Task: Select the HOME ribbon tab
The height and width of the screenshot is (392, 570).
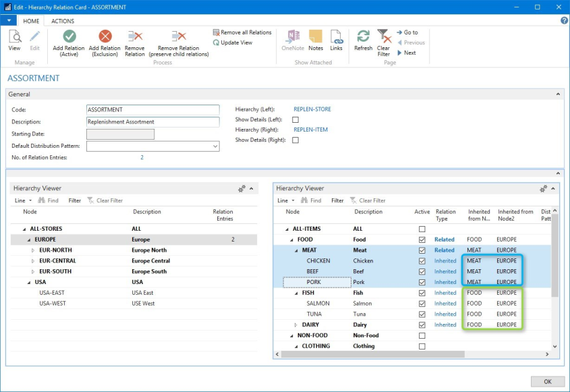Action: point(31,21)
